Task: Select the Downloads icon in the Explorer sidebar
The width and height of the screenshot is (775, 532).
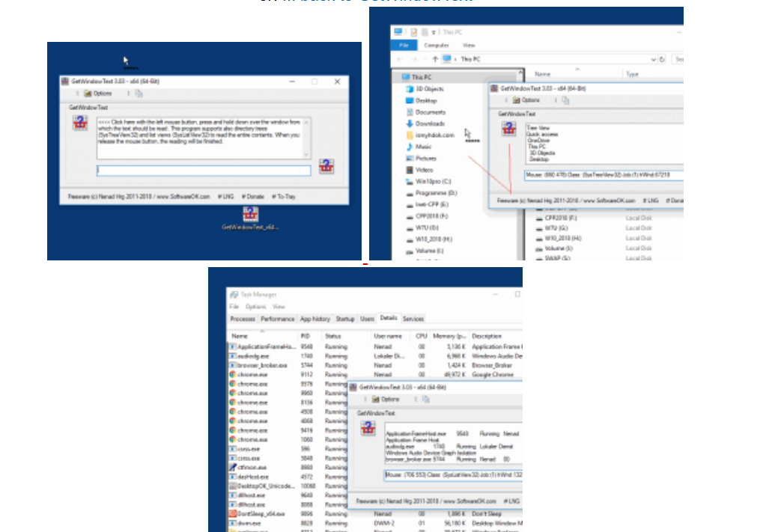Action: click(x=409, y=123)
